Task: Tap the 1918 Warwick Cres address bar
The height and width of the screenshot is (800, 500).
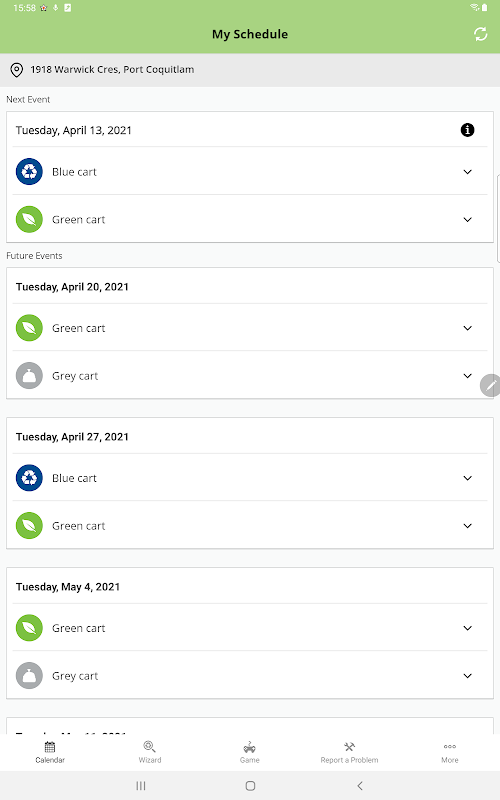Action: pyautogui.click(x=250, y=70)
